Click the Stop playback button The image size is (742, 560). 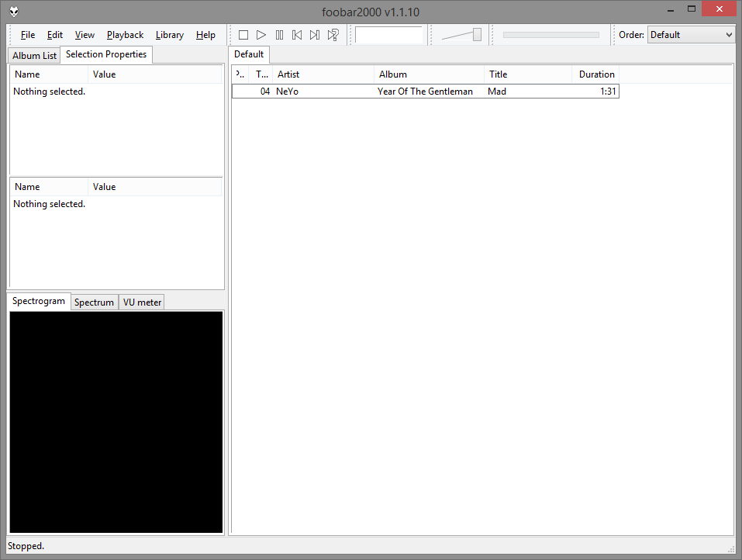coord(243,35)
